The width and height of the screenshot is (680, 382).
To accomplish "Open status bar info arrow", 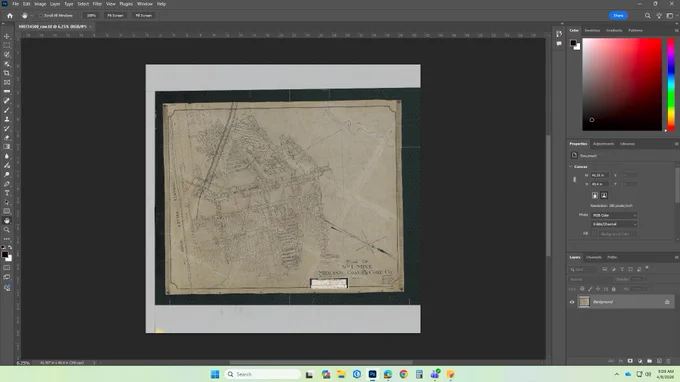I will 94,362.
